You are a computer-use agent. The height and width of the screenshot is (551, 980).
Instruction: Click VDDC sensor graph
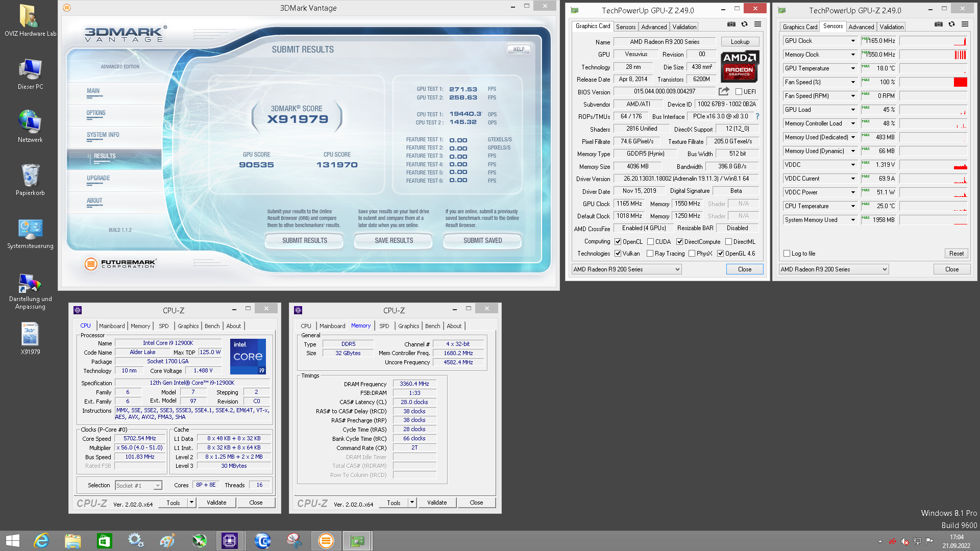(x=934, y=165)
